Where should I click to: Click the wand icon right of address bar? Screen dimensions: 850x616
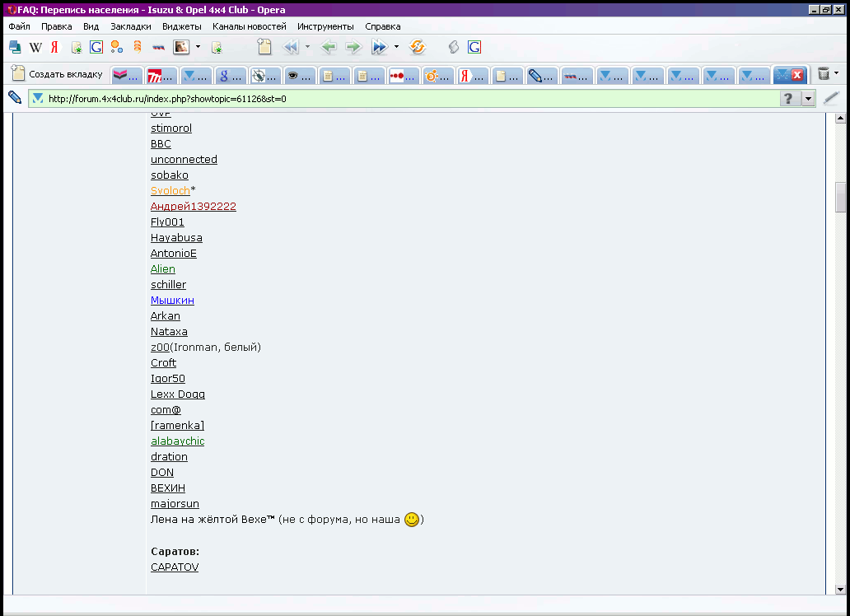click(831, 98)
